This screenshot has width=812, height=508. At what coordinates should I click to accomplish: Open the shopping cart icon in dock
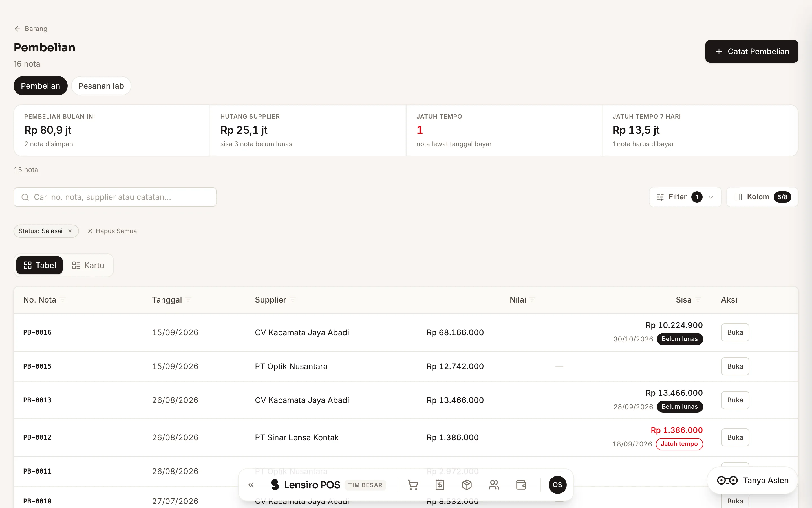point(412,485)
